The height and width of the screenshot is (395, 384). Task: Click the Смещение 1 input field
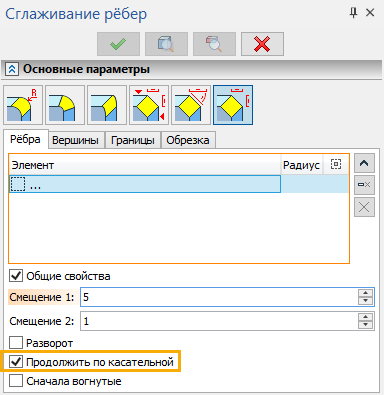point(219,297)
